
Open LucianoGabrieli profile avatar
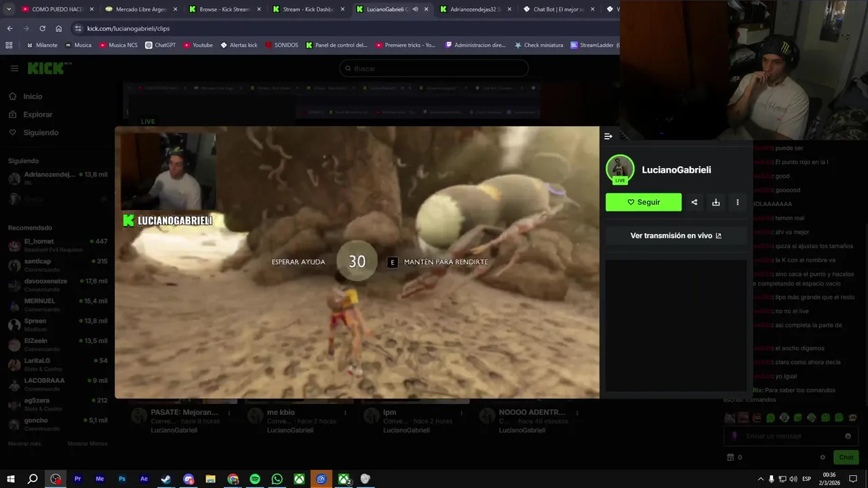[x=620, y=169]
